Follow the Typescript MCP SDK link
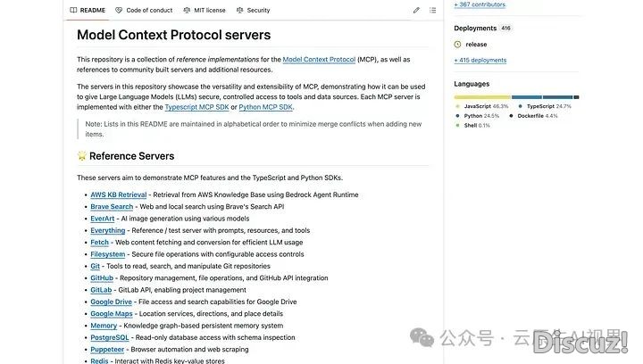The width and height of the screenshot is (643, 364). (196, 107)
